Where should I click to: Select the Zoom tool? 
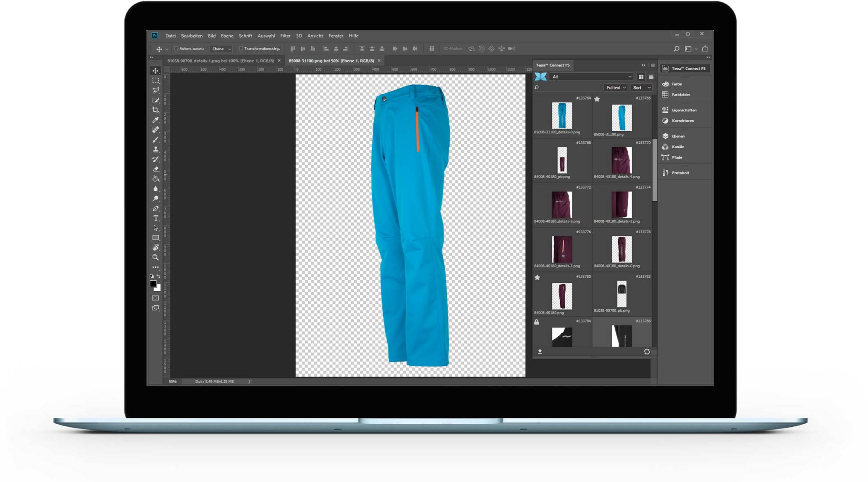click(156, 257)
